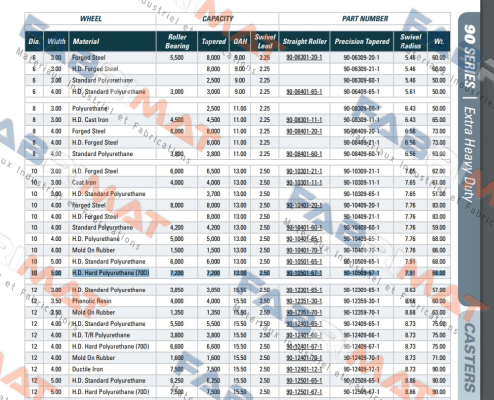Open the 90-12301-65-1 part link
This screenshot has height=400, width=494.
point(304,290)
